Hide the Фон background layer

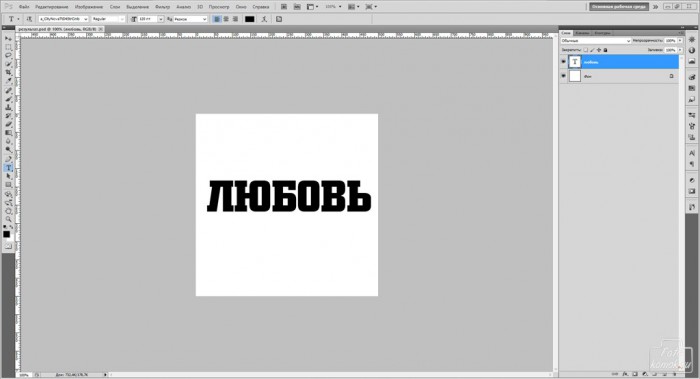(563, 76)
